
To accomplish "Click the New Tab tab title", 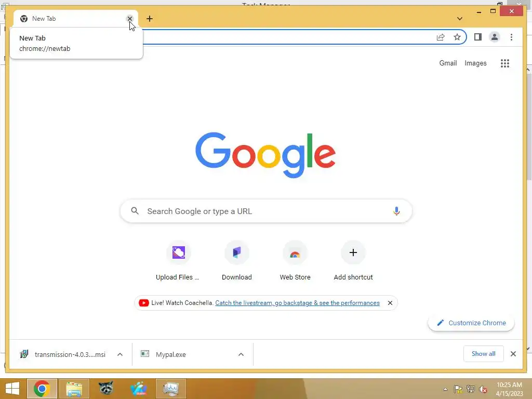I will coord(44,19).
